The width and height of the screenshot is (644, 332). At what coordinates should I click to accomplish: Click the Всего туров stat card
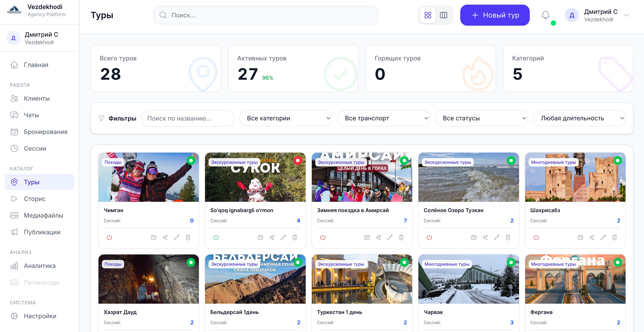pos(156,68)
